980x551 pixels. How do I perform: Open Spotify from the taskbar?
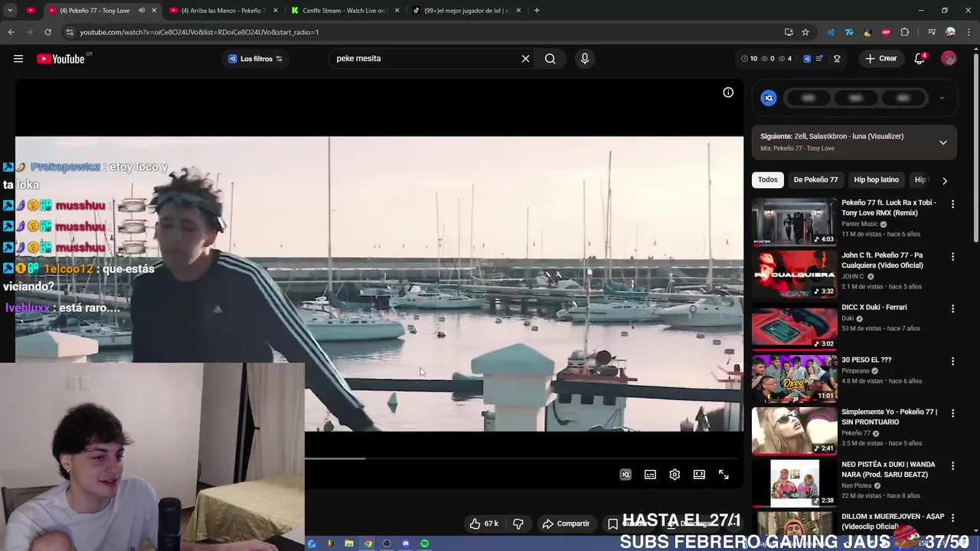[424, 544]
